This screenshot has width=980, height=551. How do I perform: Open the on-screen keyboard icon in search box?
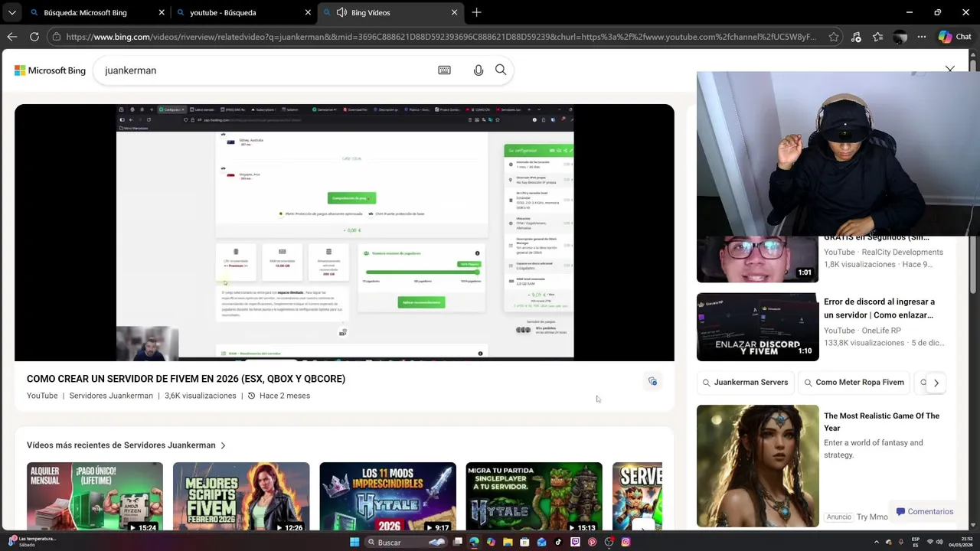coord(444,70)
